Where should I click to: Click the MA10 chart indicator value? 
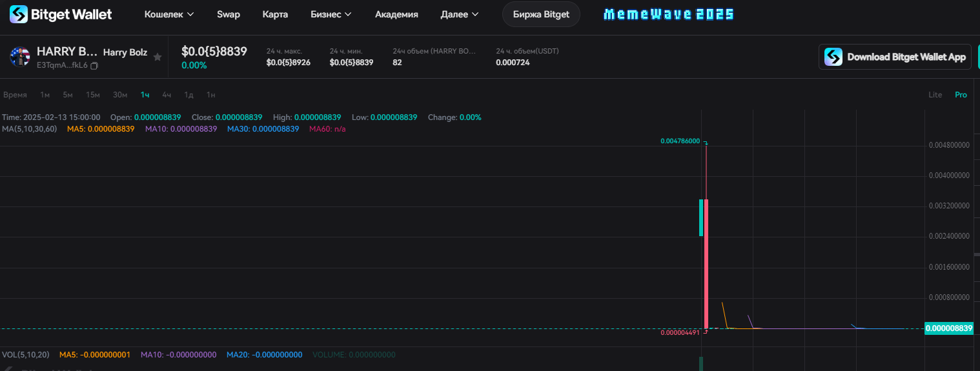coord(181,129)
